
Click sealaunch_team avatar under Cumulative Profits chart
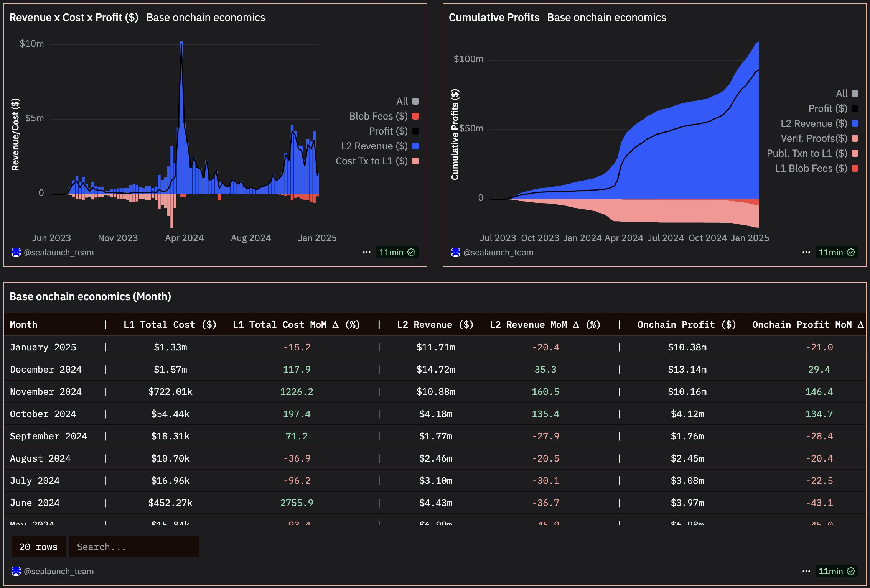tap(456, 252)
